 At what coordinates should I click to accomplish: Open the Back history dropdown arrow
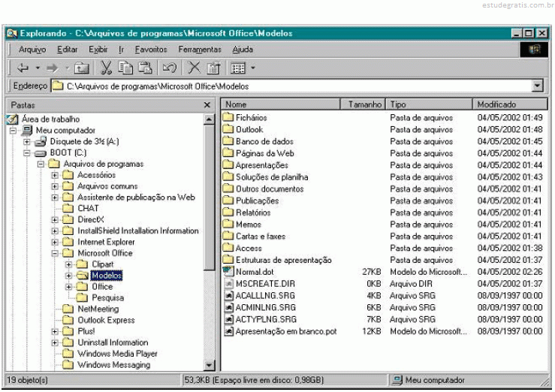point(38,68)
